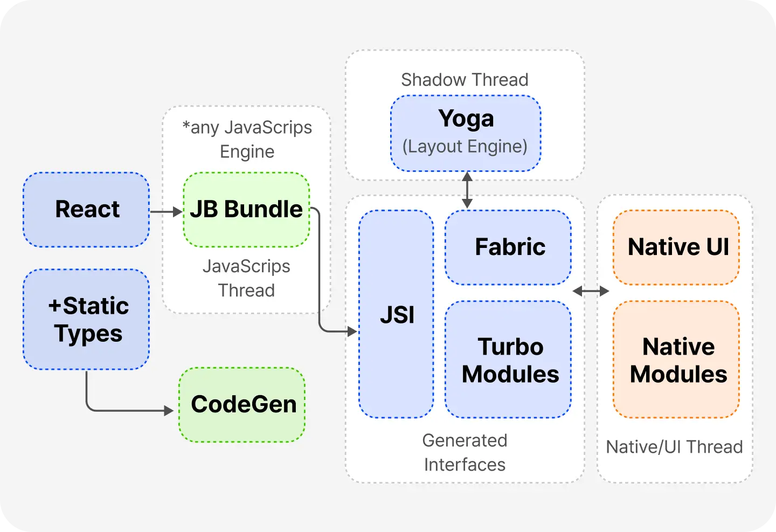The width and height of the screenshot is (776, 532).
Task: Click the "JavaScrips Thread" label
Action: click(246, 278)
